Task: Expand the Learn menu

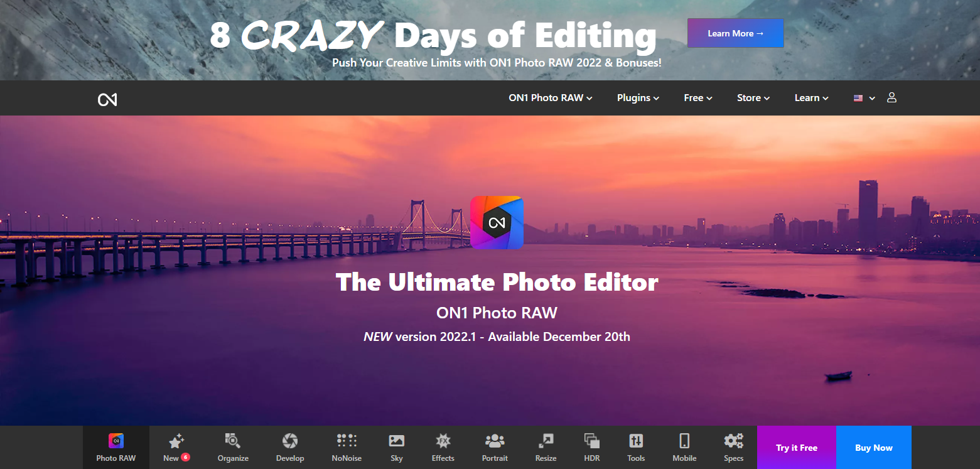Action: coord(812,98)
